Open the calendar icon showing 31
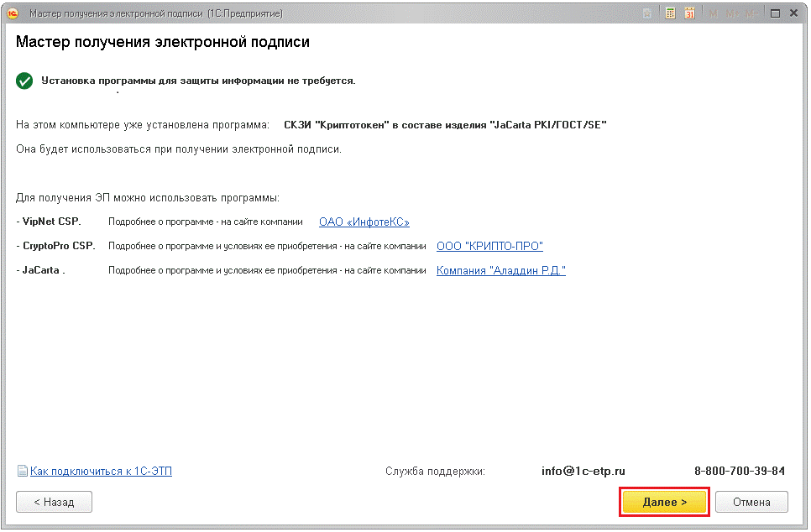 click(689, 13)
